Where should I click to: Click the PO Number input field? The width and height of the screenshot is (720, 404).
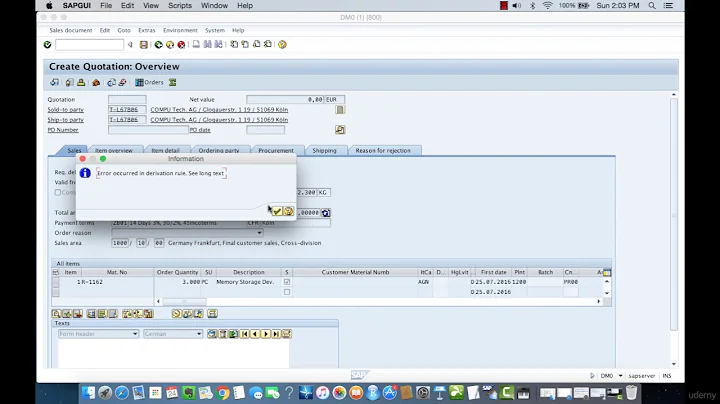click(148, 130)
